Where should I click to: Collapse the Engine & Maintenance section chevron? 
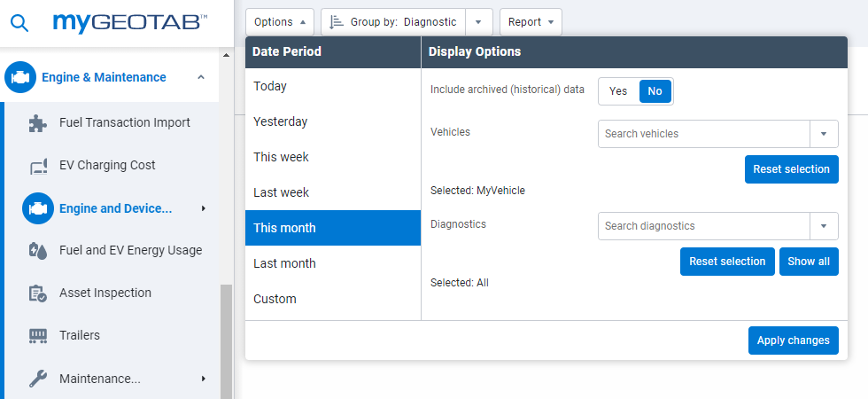(x=201, y=77)
